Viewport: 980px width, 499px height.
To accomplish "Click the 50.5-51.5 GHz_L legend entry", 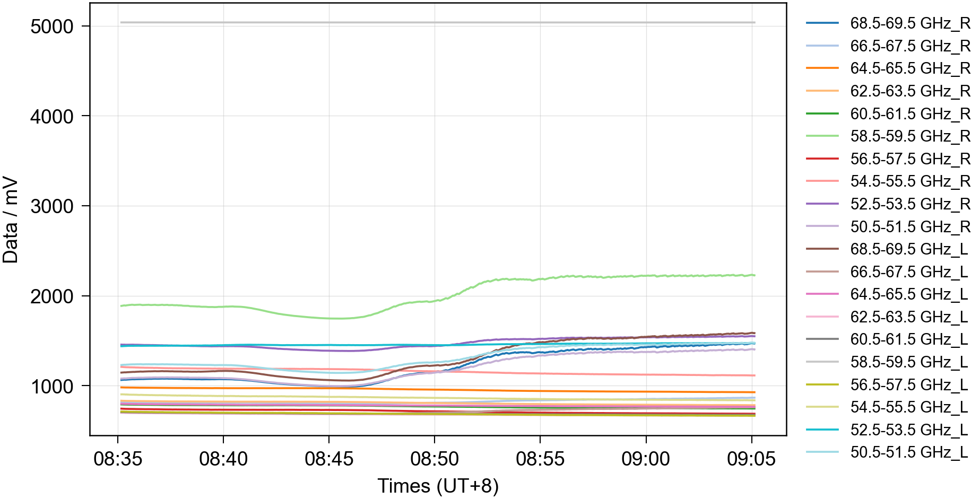I will pyautogui.click(x=908, y=452).
